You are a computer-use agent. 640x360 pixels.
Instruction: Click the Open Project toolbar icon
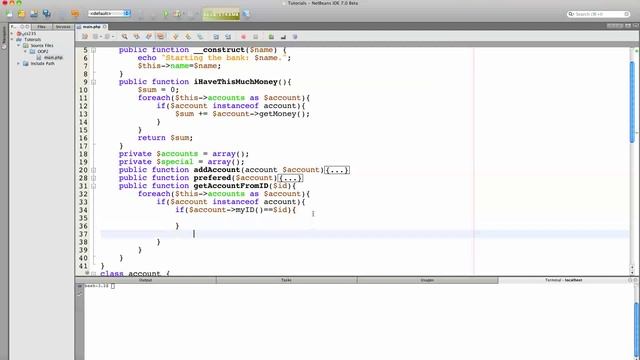(x=34, y=13)
